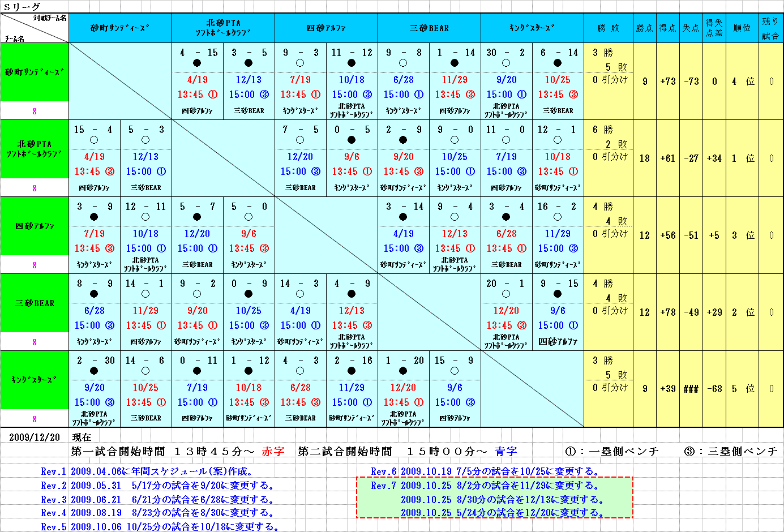Click the 勝点 value 18
The width and height of the screenshot is (784, 532).
click(644, 158)
